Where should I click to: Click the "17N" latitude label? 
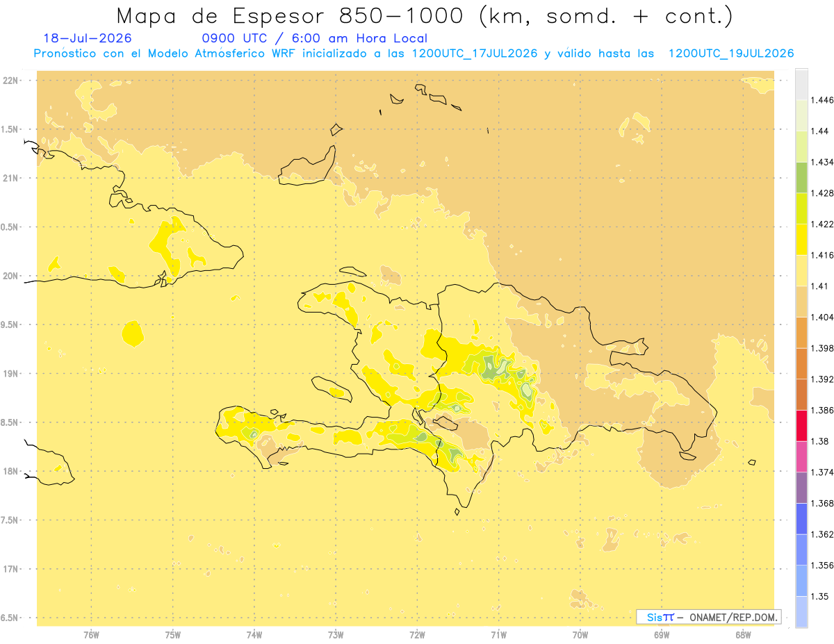pos(10,569)
